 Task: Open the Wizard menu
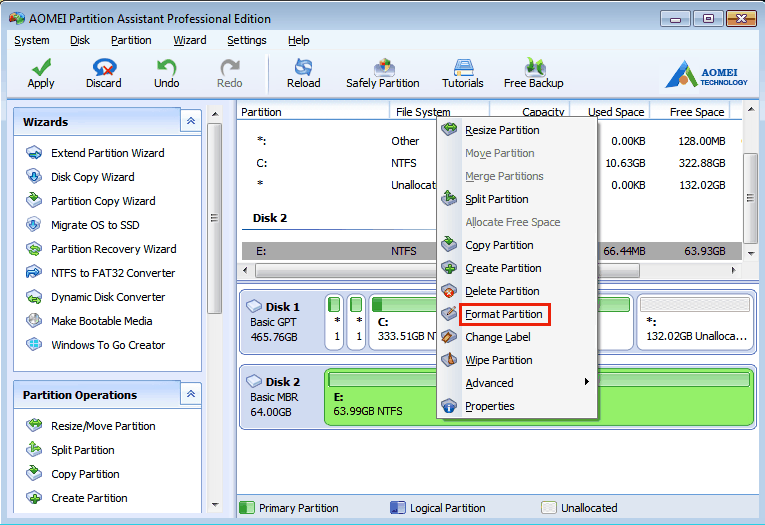[190, 40]
